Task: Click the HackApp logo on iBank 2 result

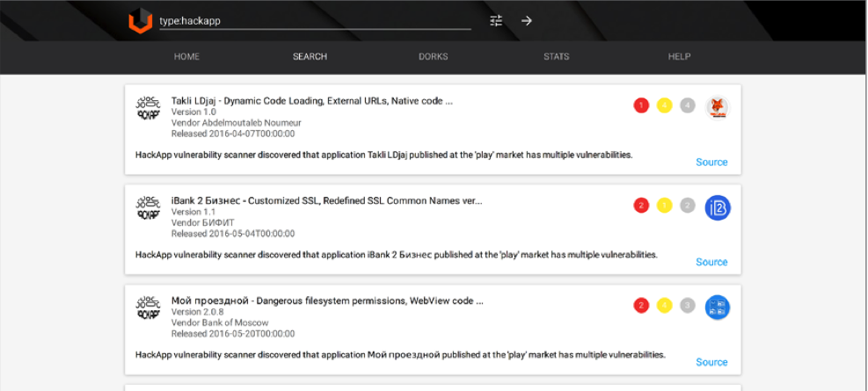Action: click(x=149, y=208)
